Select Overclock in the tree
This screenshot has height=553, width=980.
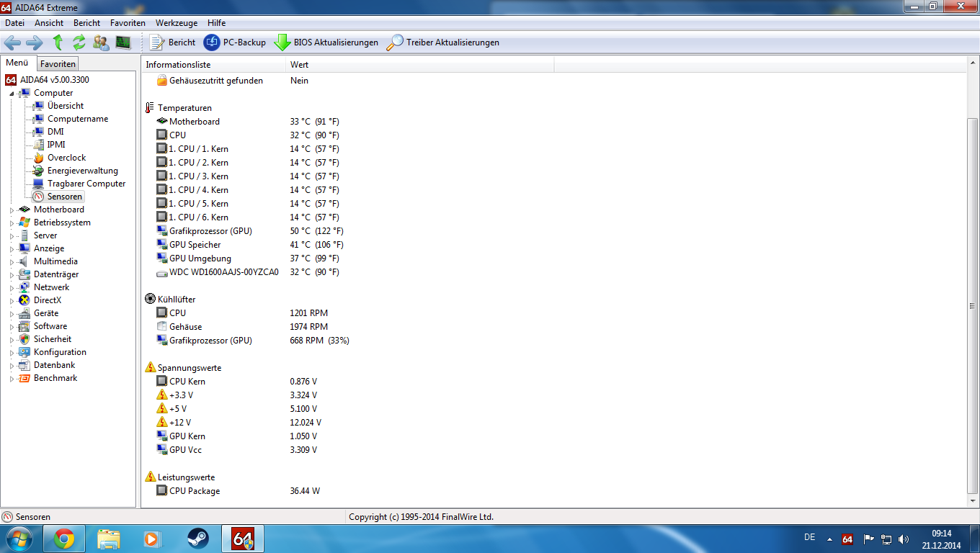(x=66, y=158)
